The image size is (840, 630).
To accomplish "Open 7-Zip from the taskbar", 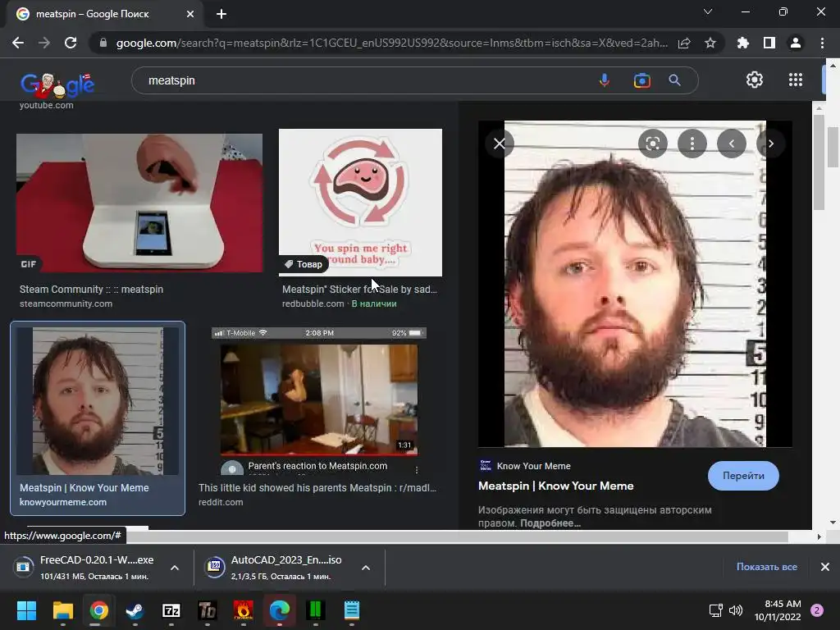I will [x=171, y=610].
